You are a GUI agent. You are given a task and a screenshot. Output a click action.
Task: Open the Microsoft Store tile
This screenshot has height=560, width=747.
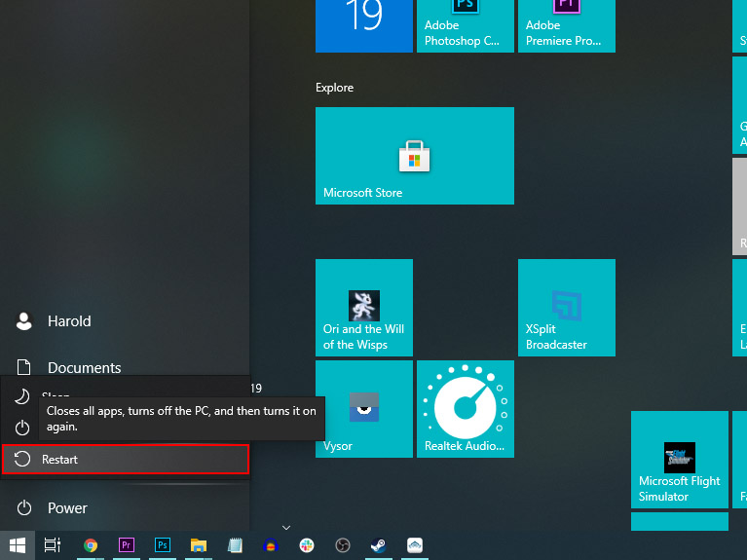pyautogui.click(x=415, y=156)
